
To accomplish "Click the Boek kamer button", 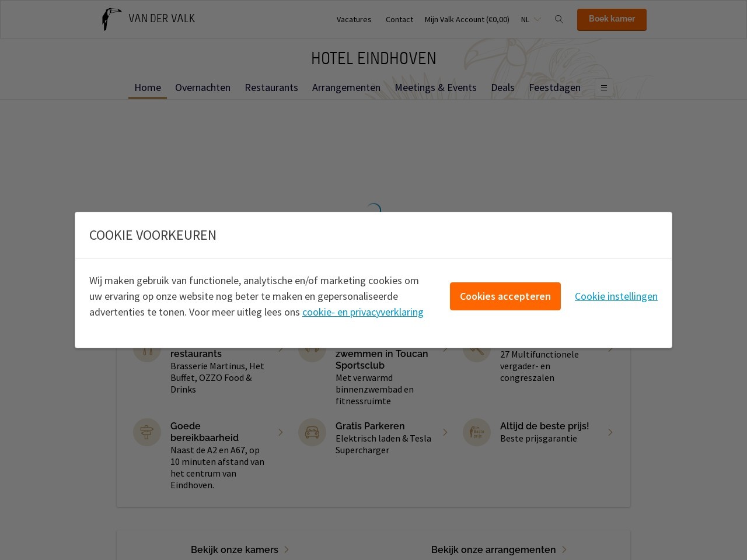I will (x=612, y=19).
